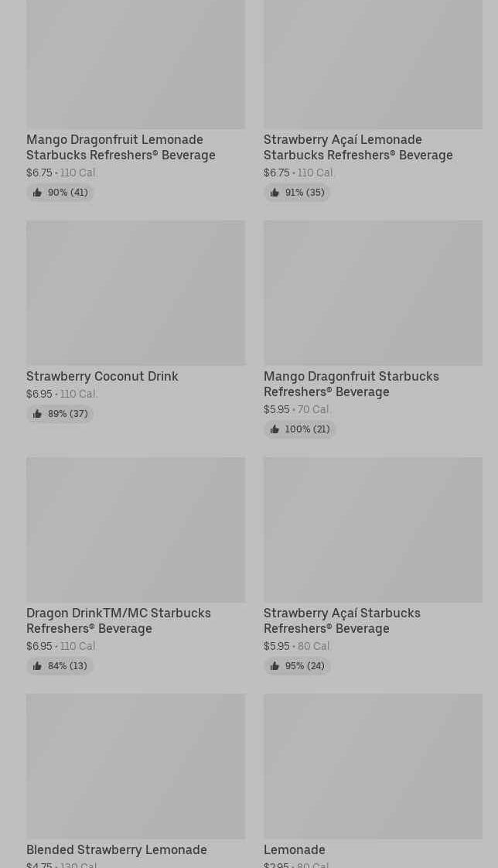Open Strawberry Açaí Lemonade Refreshers product image
This screenshot has height=868, width=498.
click(373, 65)
